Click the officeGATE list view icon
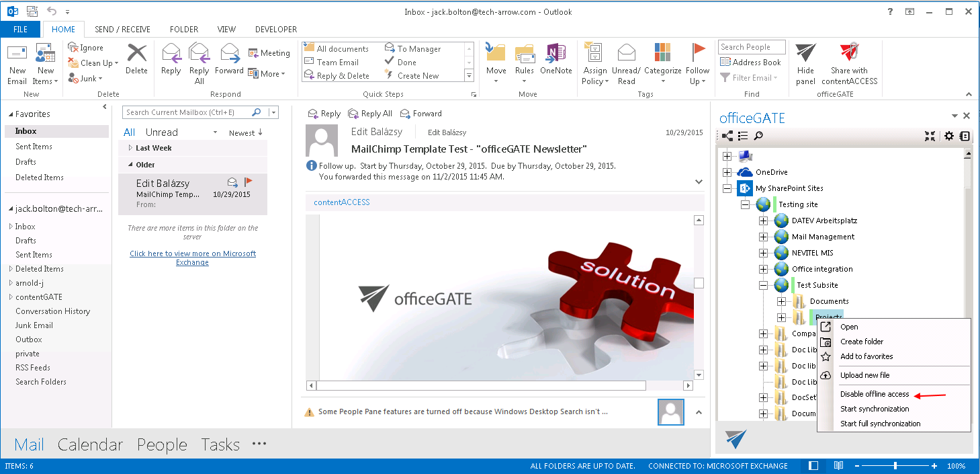This screenshot has height=474, width=980. tap(743, 136)
